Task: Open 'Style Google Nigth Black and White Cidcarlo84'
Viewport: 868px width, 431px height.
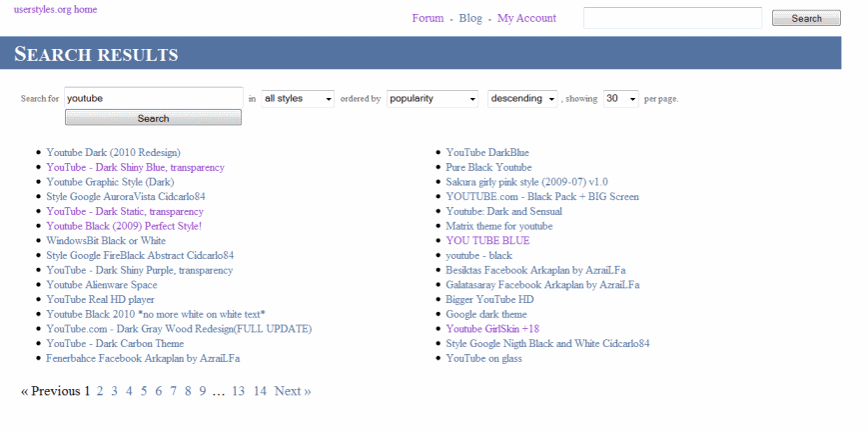Action: 548,343
